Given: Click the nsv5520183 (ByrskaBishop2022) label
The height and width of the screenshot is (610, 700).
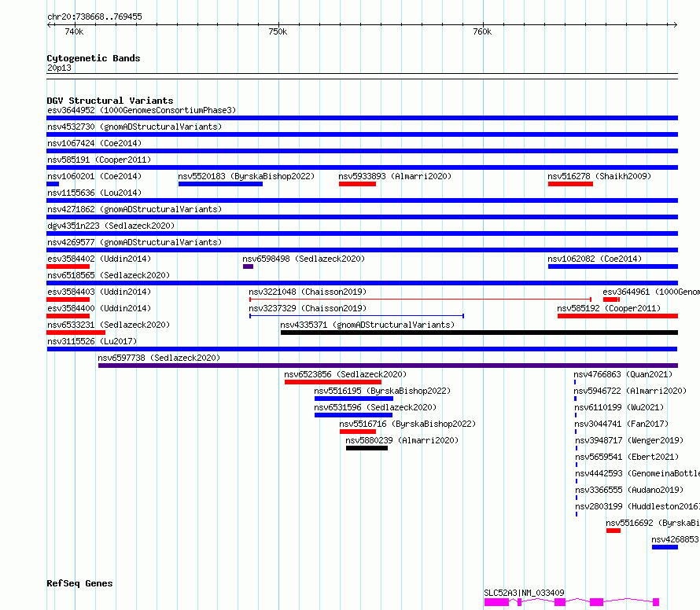Looking at the screenshot, I should point(246,176).
